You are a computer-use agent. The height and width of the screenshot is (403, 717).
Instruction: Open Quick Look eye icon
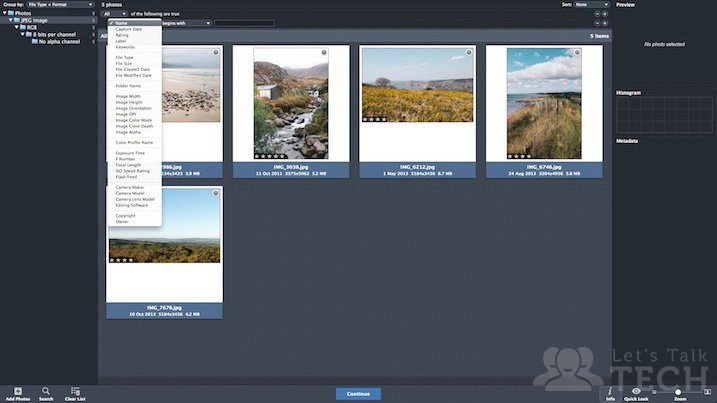click(x=636, y=391)
